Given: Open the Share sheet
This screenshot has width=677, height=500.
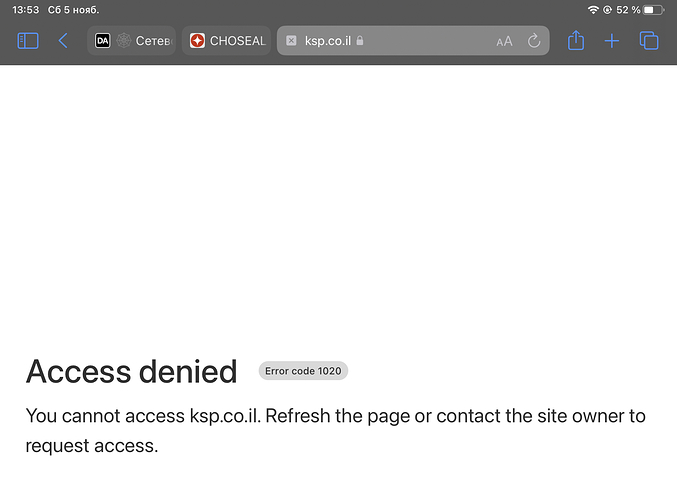Looking at the screenshot, I should pyautogui.click(x=576, y=41).
